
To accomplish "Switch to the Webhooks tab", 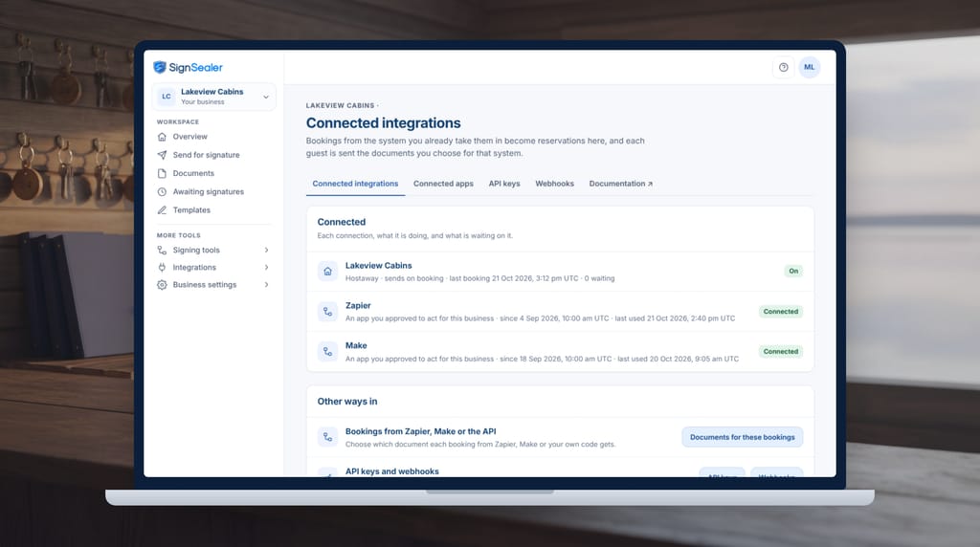I will (554, 184).
